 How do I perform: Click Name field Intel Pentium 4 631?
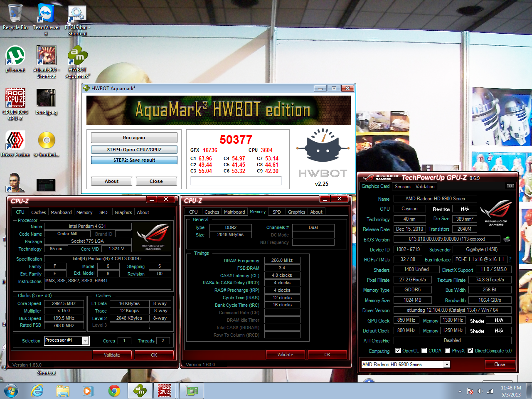tap(88, 226)
